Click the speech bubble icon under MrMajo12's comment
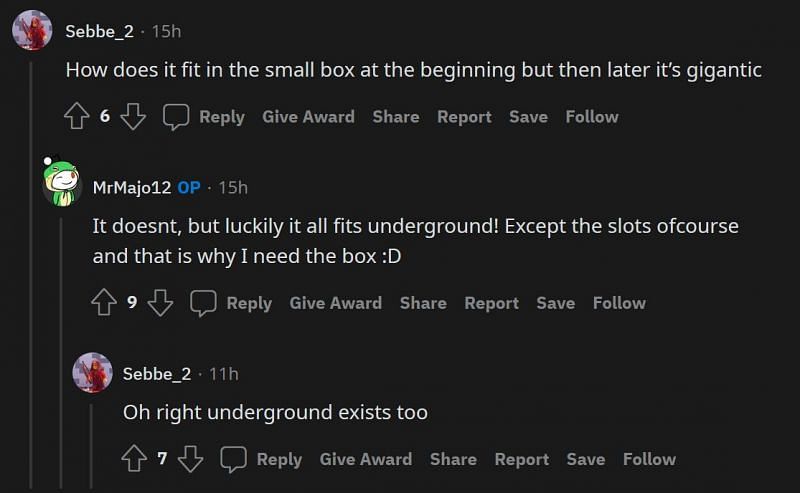The height and width of the screenshot is (493, 800). pos(204,303)
